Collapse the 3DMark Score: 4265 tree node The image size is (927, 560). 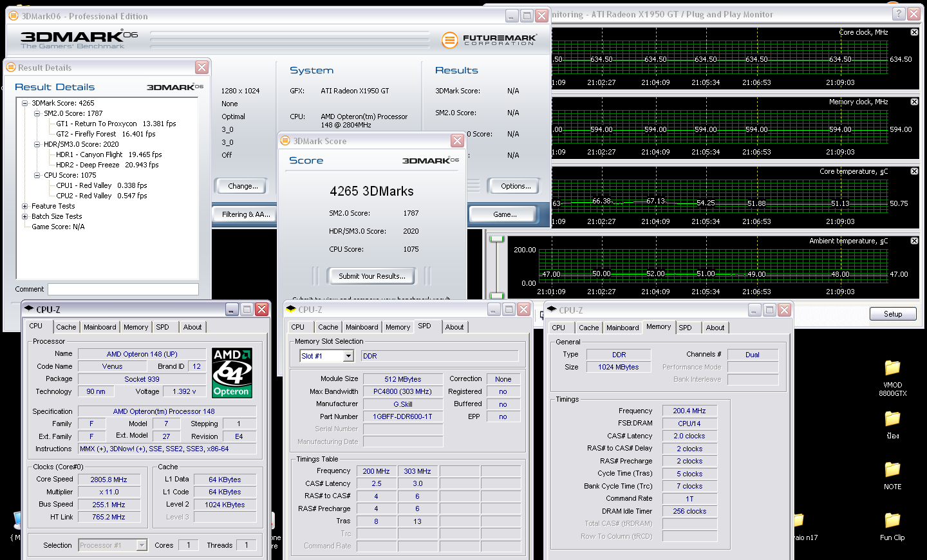(24, 103)
